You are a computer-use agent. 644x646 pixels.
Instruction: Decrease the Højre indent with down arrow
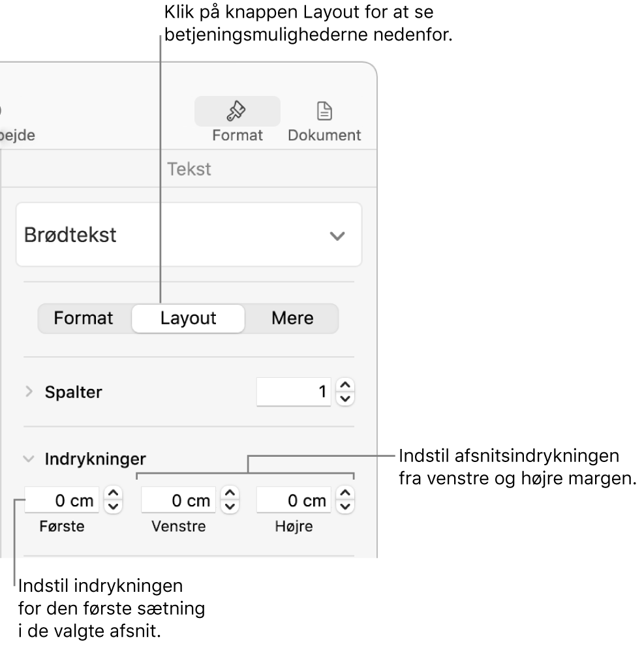(x=345, y=507)
